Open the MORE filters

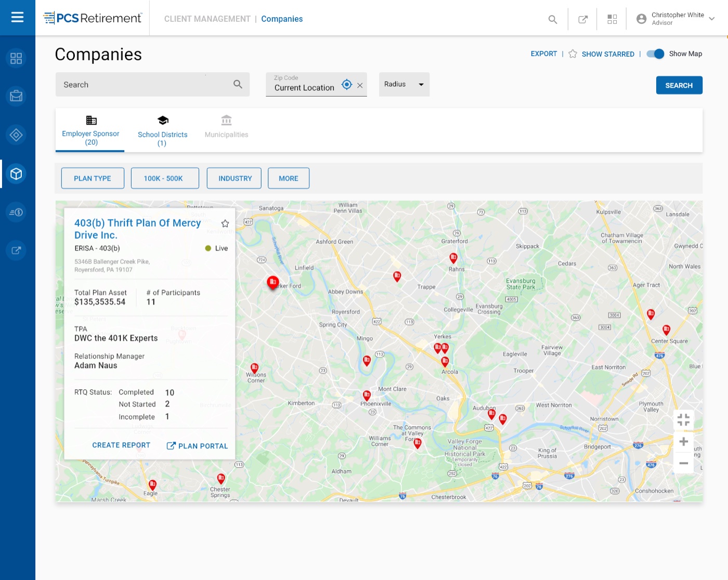[289, 178]
